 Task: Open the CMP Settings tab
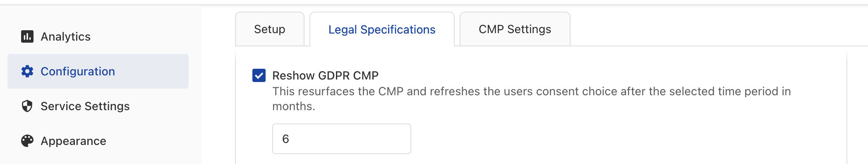(515, 29)
